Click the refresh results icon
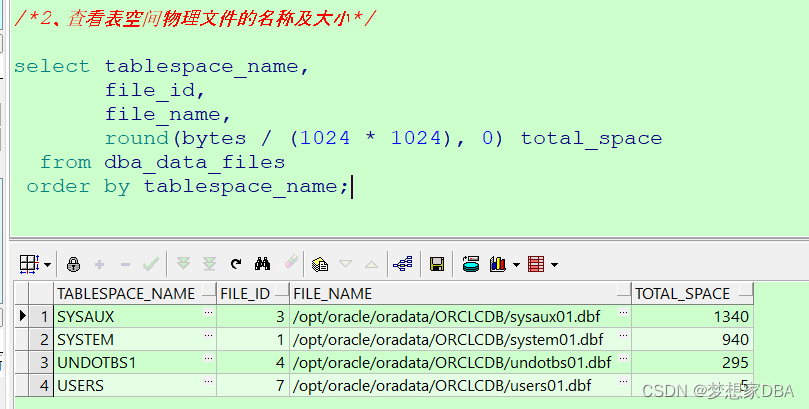Screen dimensions: 809x409 [x=236, y=264]
